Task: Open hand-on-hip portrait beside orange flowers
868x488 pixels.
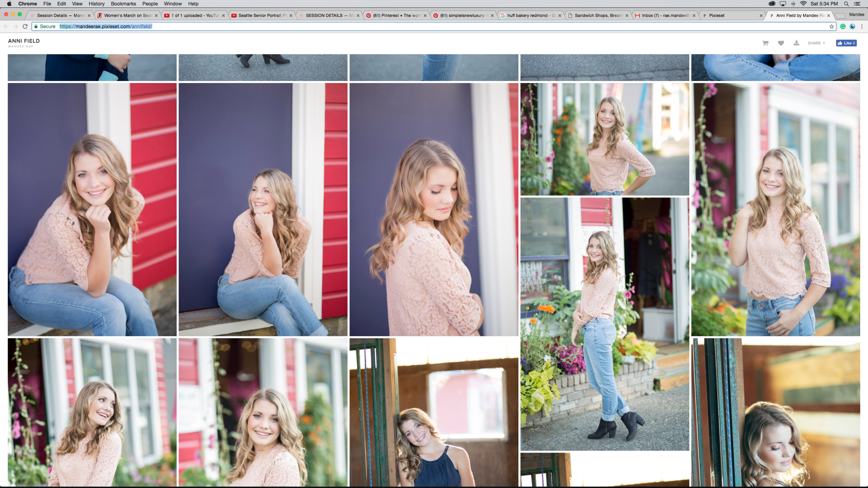Action: click(604, 139)
